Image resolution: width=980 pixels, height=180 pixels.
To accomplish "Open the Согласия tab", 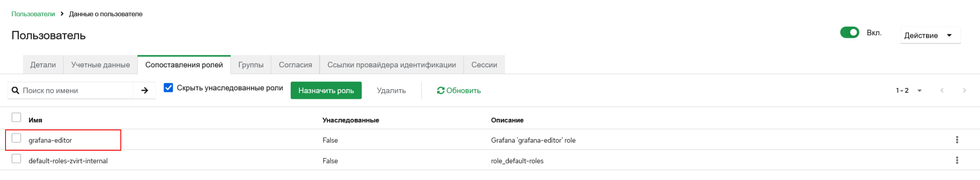I will (295, 65).
